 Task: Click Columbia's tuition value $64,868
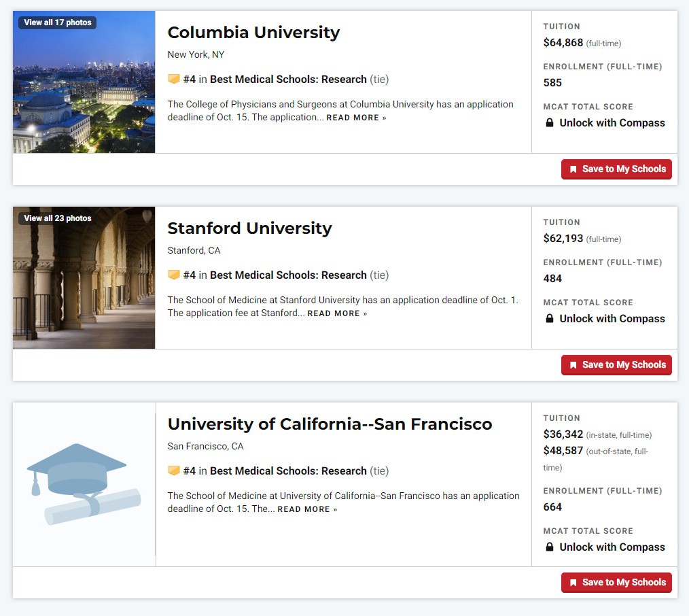[x=563, y=43]
